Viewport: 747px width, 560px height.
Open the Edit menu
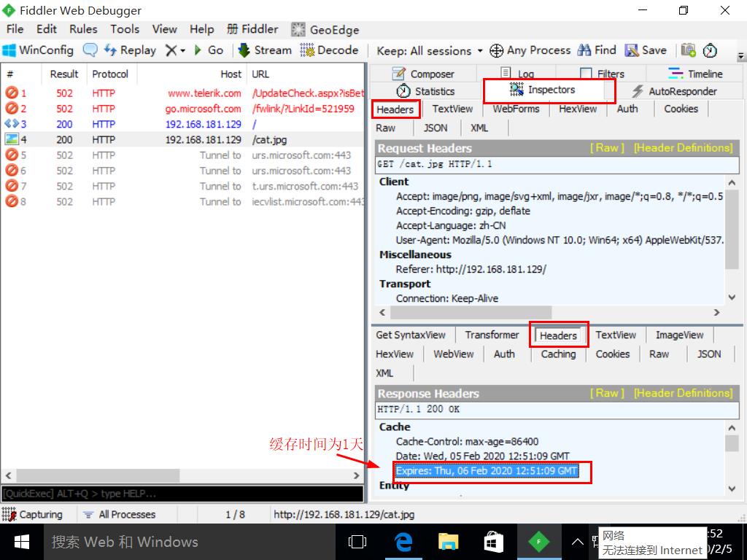pos(46,29)
